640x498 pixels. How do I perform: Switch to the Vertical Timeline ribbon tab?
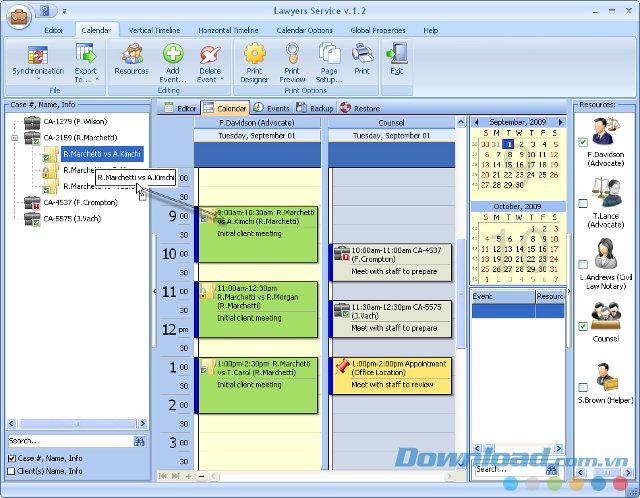coord(155,31)
